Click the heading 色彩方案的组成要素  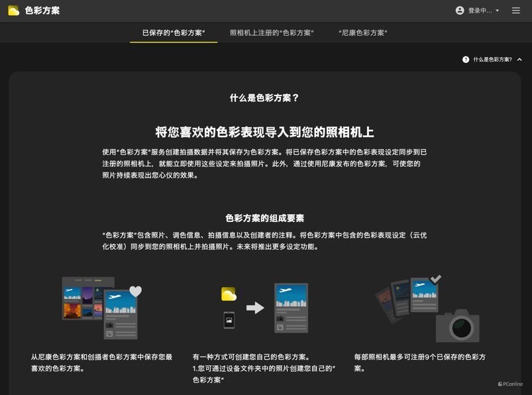click(x=264, y=218)
